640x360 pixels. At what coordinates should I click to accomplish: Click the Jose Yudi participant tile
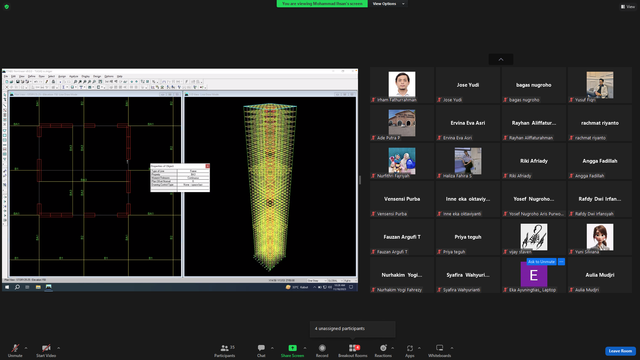(x=468, y=85)
